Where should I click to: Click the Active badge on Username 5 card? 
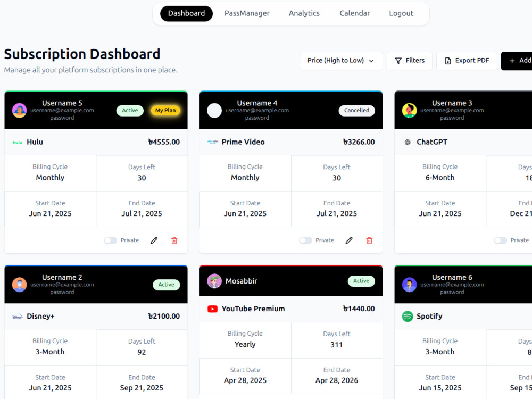130,111
